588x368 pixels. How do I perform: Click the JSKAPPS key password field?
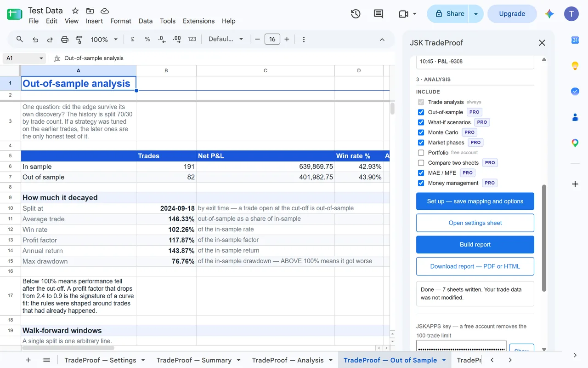461,347
